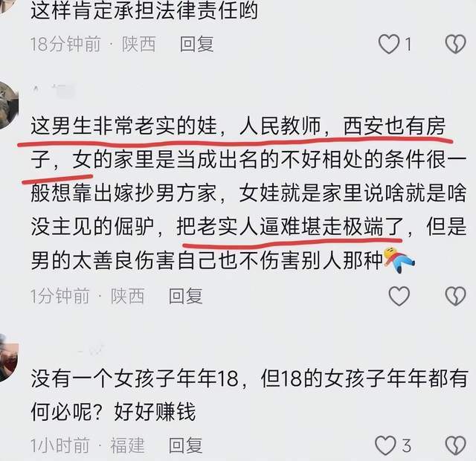This screenshot has width=476, height=461.
Task: Tap the 1小时前 timestamp
Action: click(x=59, y=445)
